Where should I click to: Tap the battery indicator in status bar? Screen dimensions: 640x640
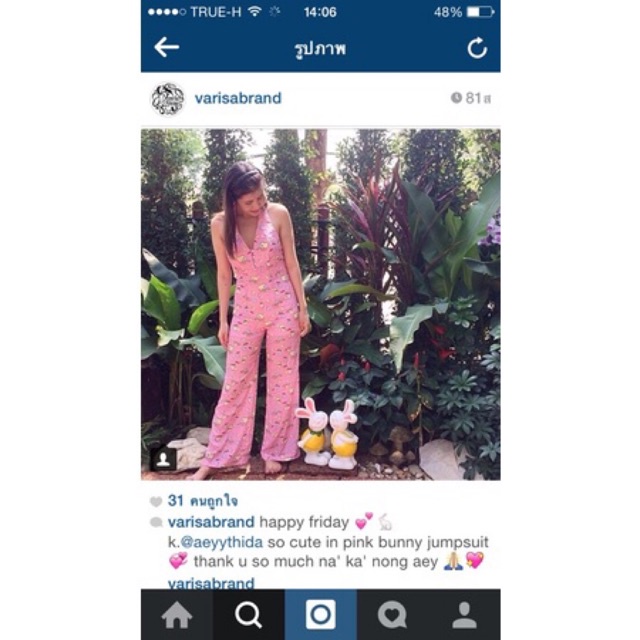[480, 12]
